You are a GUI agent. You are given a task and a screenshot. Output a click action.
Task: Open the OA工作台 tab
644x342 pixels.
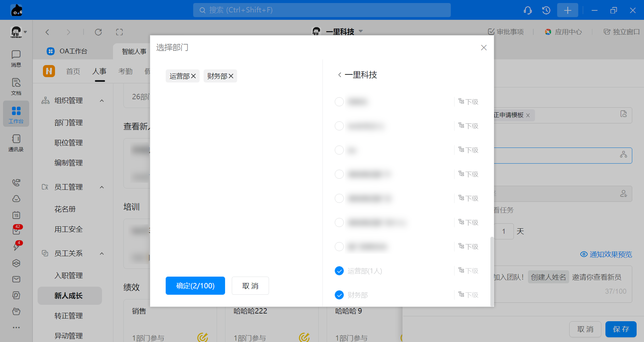click(x=73, y=51)
